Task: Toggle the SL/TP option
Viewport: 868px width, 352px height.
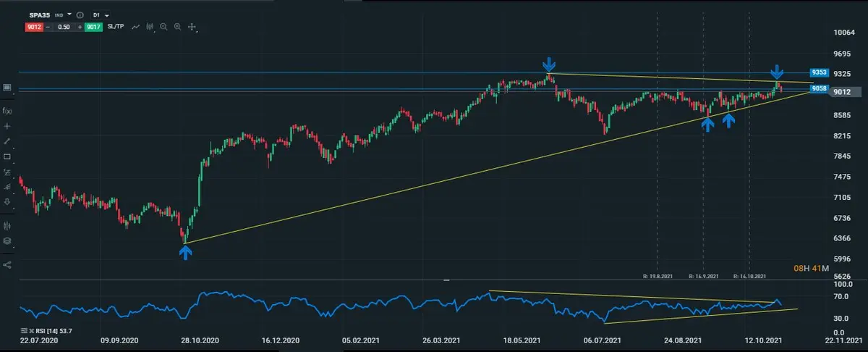Action: pyautogui.click(x=116, y=27)
